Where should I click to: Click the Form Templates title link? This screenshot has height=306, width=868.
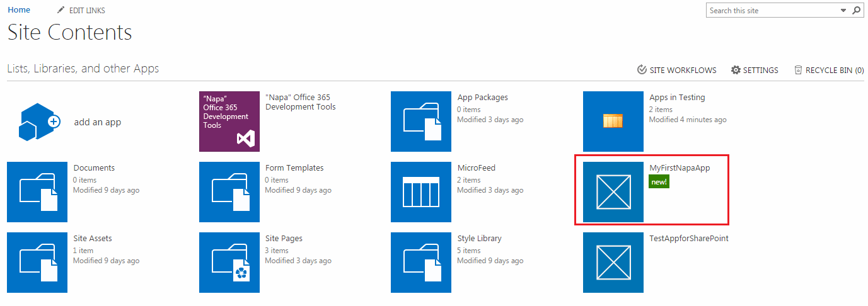[294, 167]
